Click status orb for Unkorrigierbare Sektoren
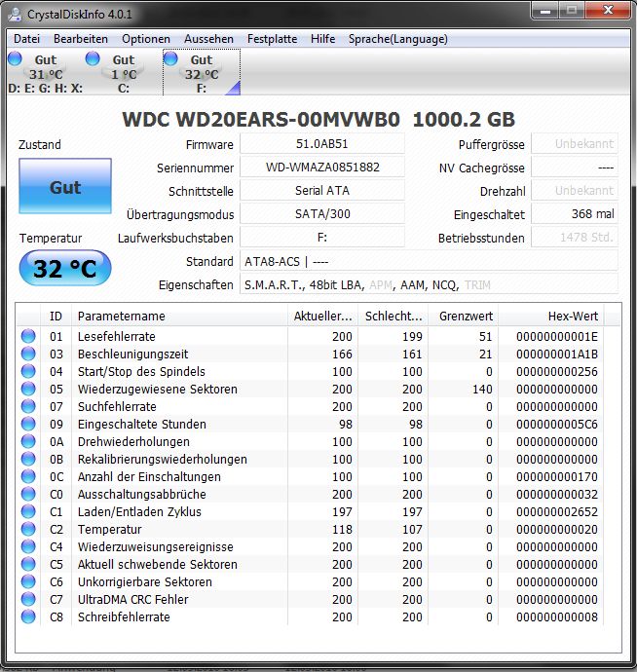This screenshot has width=637, height=672. 28,582
